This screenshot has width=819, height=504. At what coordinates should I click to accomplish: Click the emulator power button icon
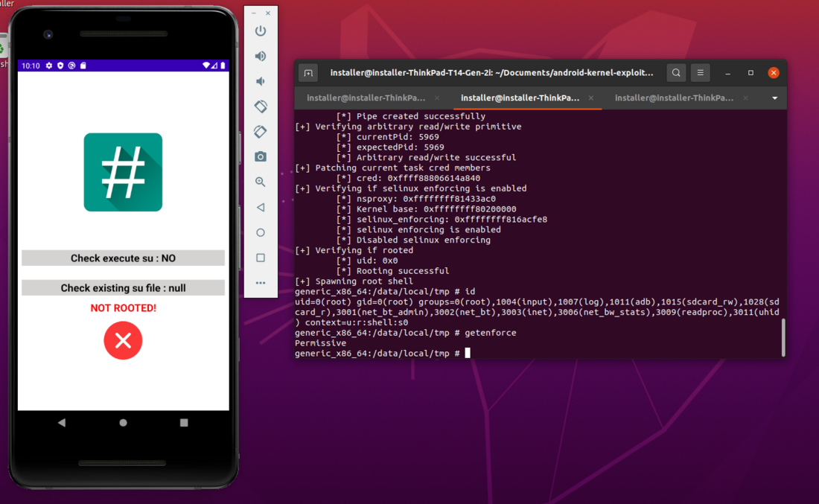261,31
